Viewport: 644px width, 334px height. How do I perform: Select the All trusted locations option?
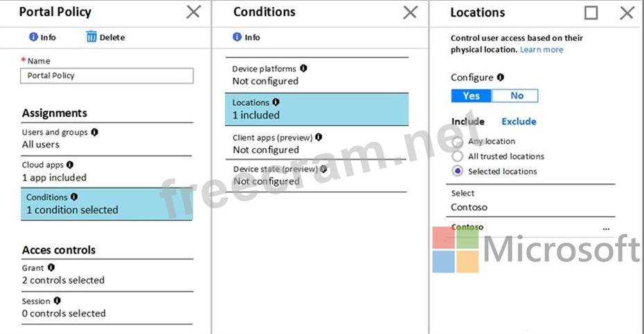click(x=457, y=156)
